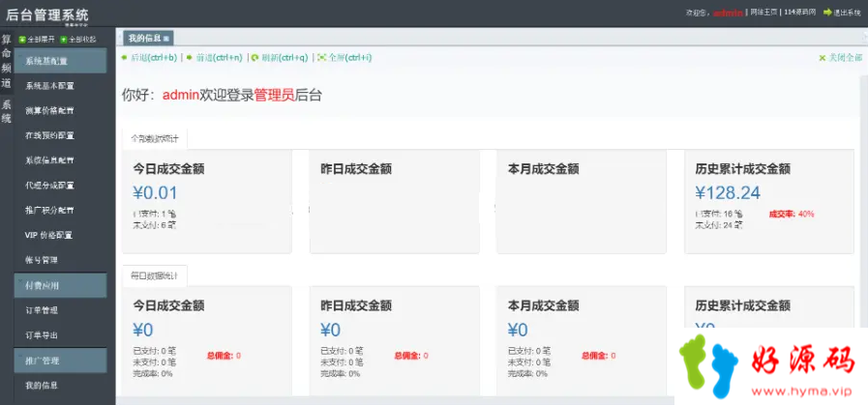Open 订单导出 in the sidebar
The width and height of the screenshot is (868, 405).
tap(42, 335)
